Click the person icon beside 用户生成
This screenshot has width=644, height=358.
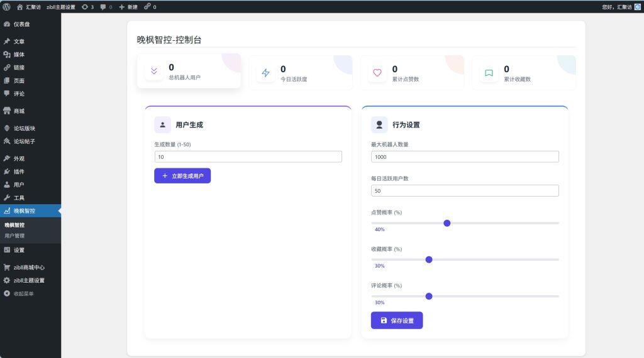click(163, 124)
